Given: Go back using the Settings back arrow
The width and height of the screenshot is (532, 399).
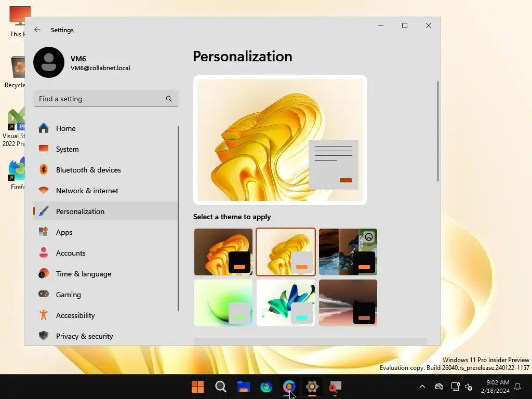Looking at the screenshot, I should (37, 30).
